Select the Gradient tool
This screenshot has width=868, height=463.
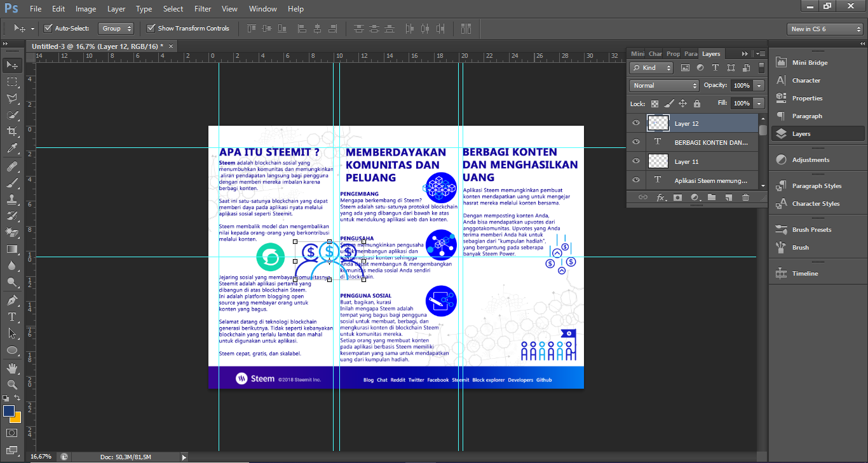pos(12,249)
